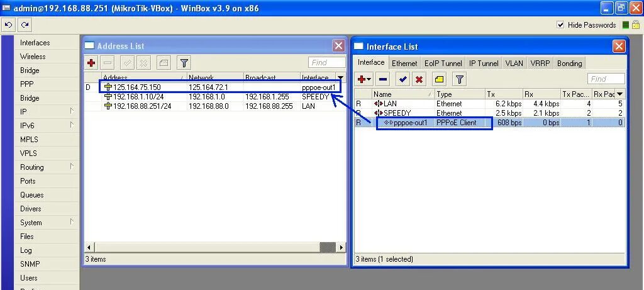Open Interfaces from the sidebar menu
This screenshot has width=644, height=290.
[x=35, y=43]
